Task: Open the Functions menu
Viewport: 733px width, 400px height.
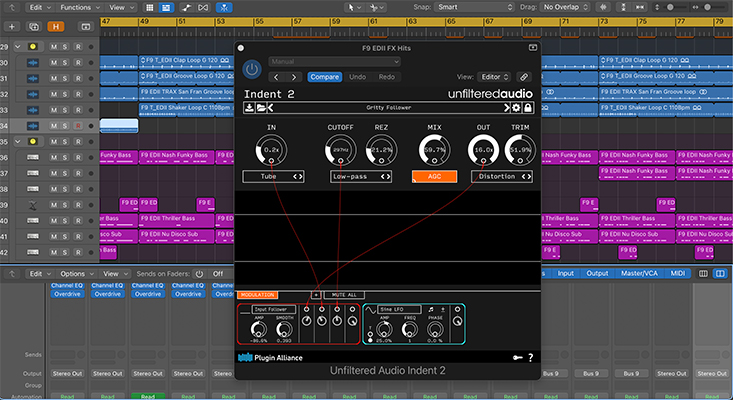Action: (79, 7)
